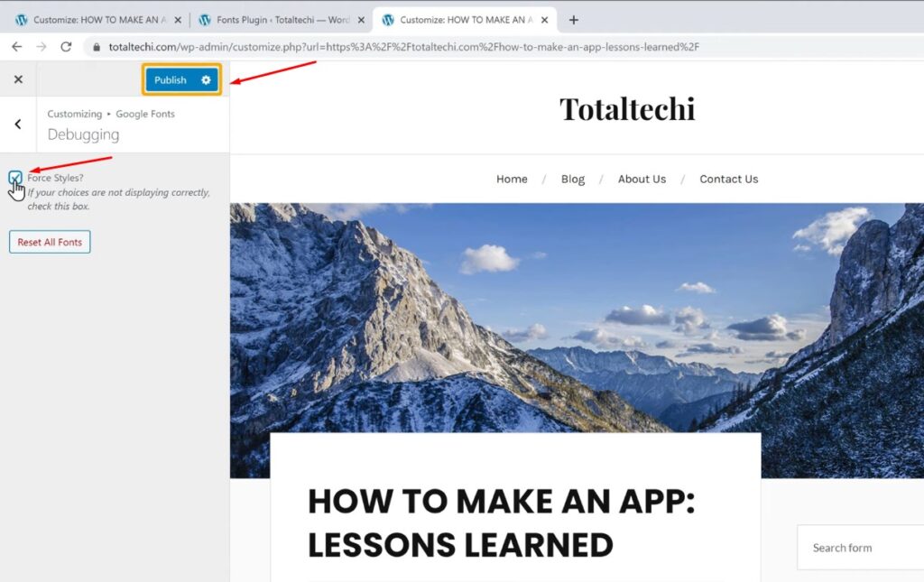Click the padlock site info icon

click(x=97, y=47)
